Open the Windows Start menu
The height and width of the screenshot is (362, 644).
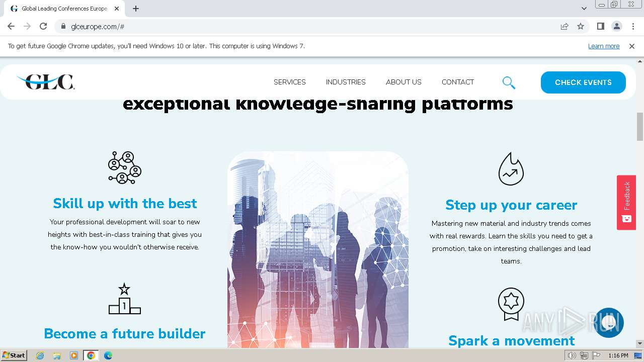click(x=14, y=355)
